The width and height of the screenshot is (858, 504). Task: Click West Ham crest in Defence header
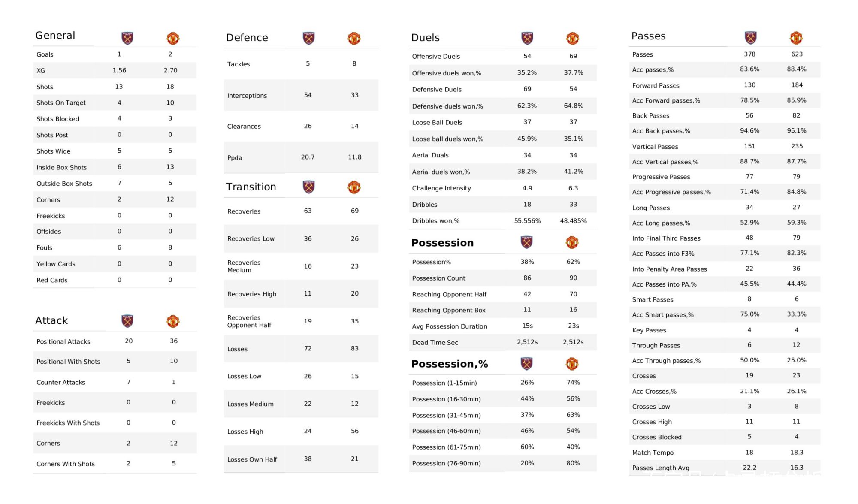(308, 38)
